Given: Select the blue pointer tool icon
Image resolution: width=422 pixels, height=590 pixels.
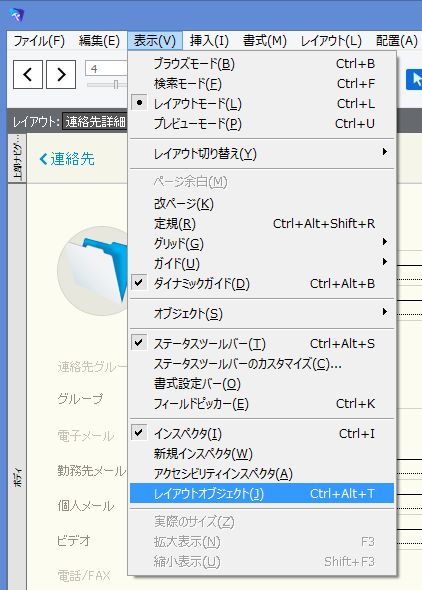Looking at the screenshot, I should (x=414, y=79).
